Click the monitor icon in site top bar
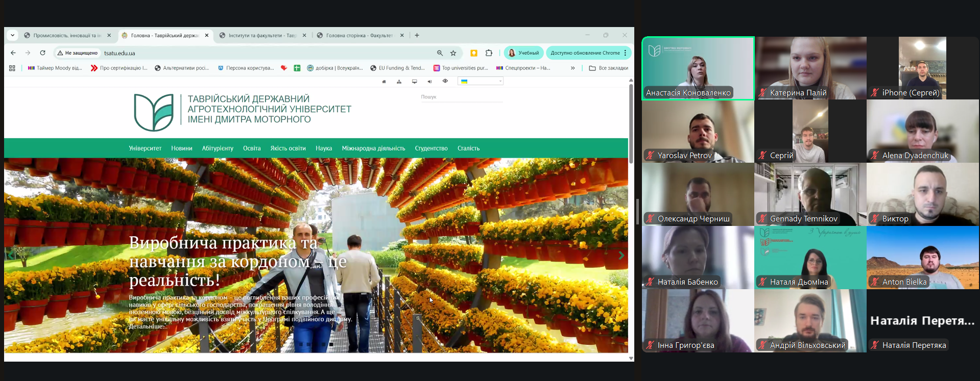The image size is (980, 381). 414,82
